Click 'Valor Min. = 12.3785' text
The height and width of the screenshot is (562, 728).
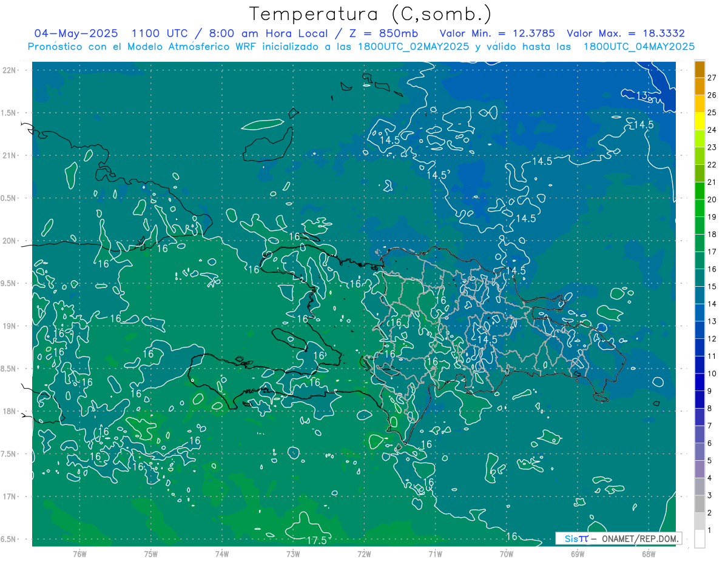[x=498, y=33]
